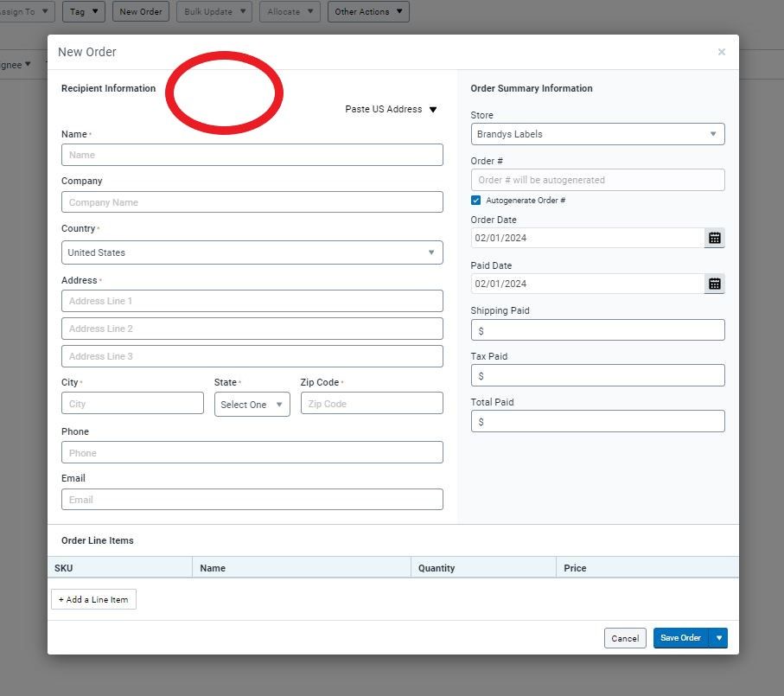
Task: Close the New Order dialog with X
Action: 721,52
